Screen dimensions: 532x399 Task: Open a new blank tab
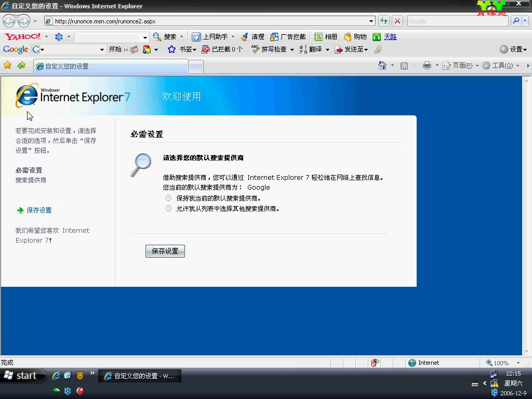[196, 66]
